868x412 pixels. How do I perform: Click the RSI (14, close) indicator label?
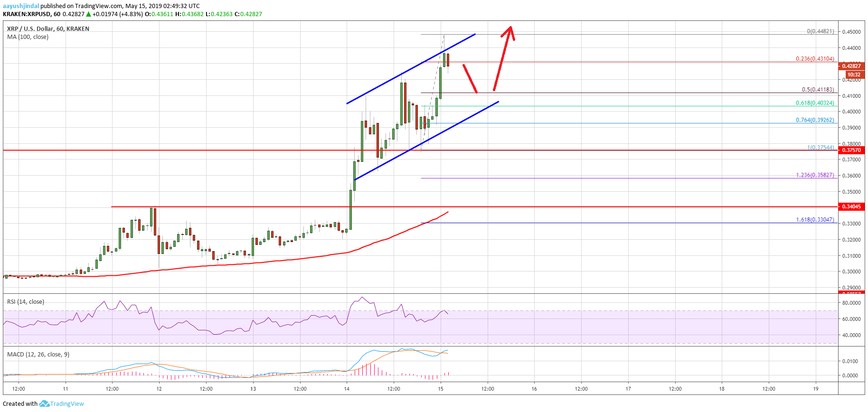26,301
